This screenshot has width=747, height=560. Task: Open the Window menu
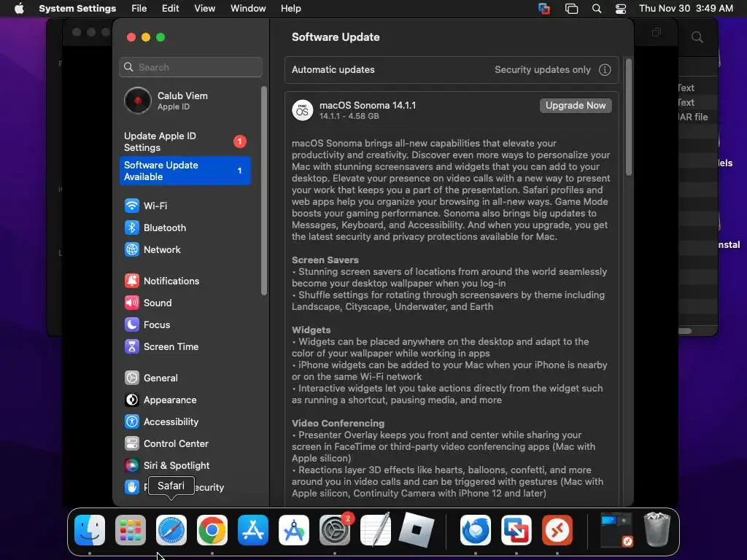248,9
